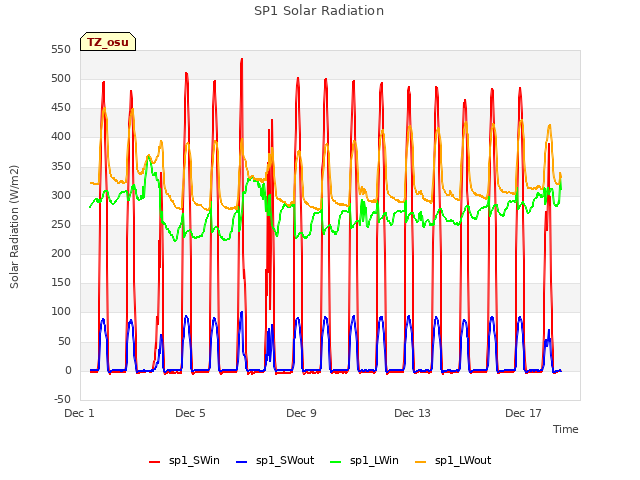Click the 450 y-axis tick label
This screenshot has width=640, height=480.
[x=61, y=108]
